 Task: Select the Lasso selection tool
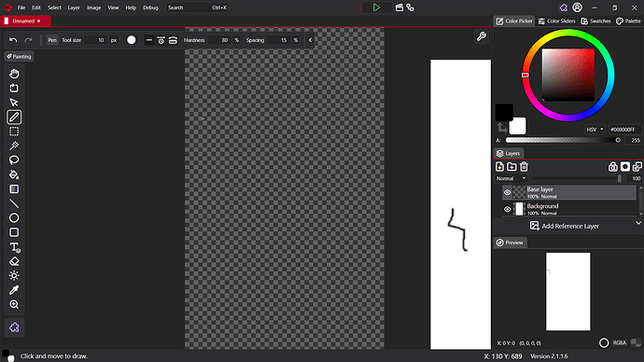tap(14, 160)
